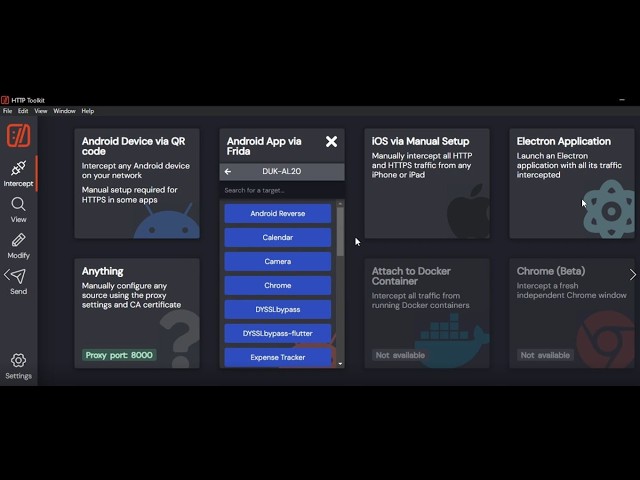
Task: Select Expense Tracker target app
Action: (278, 358)
